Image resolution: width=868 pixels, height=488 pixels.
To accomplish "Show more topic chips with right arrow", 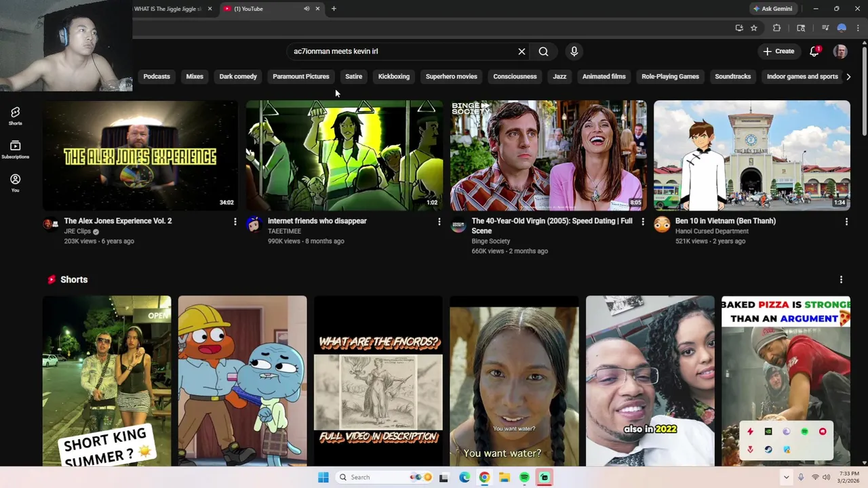I will tap(848, 77).
